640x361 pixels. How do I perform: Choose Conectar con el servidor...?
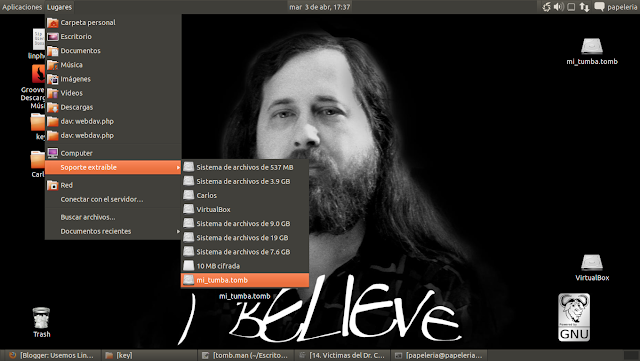click(x=113, y=199)
